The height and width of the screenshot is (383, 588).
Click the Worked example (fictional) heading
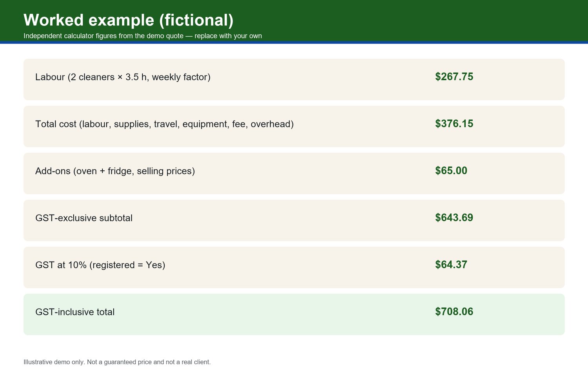(x=128, y=20)
